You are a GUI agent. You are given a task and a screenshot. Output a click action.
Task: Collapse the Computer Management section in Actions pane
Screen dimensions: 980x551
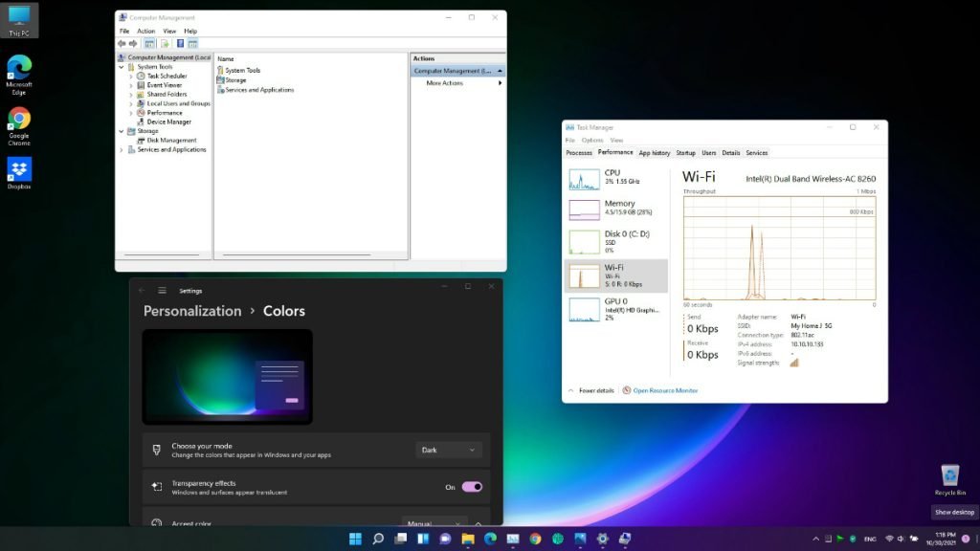pos(500,71)
